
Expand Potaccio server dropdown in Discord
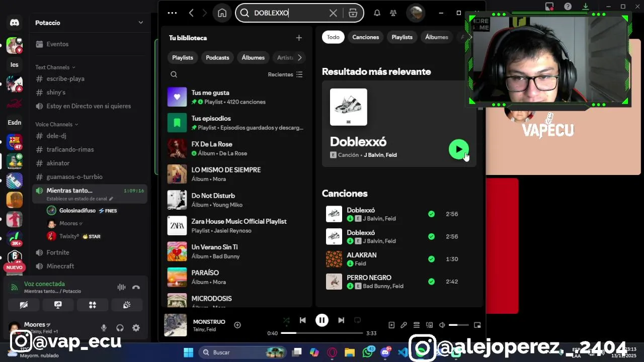click(x=141, y=23)
